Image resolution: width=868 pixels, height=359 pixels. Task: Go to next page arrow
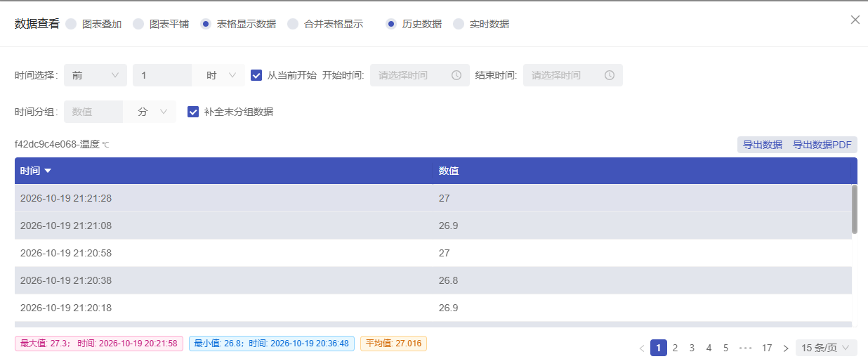tap(786, 348)
